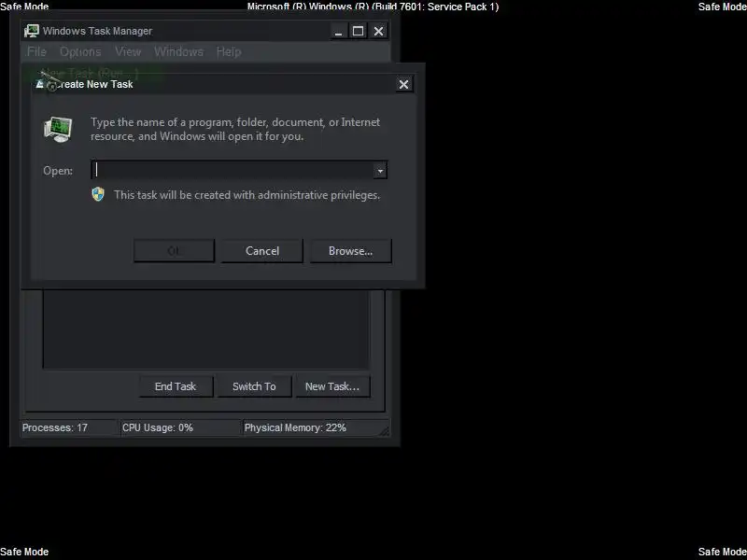The width and height of the screenshot is (747, 560).
Task: Click New Task... button in Task Manager
Action: click(332, 386)
